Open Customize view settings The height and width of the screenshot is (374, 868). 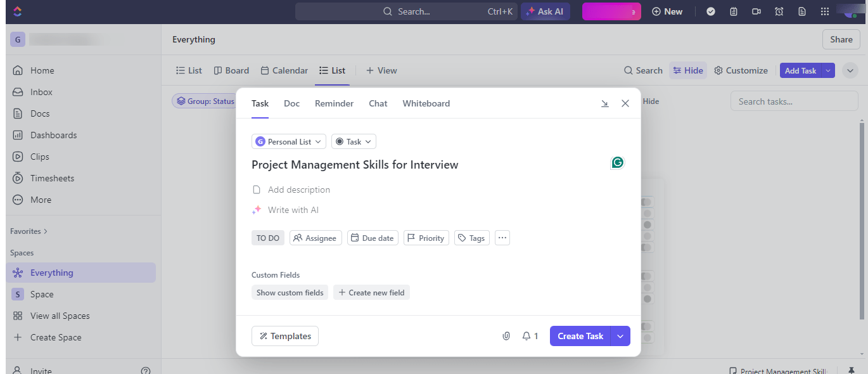(x=741, y=70)
